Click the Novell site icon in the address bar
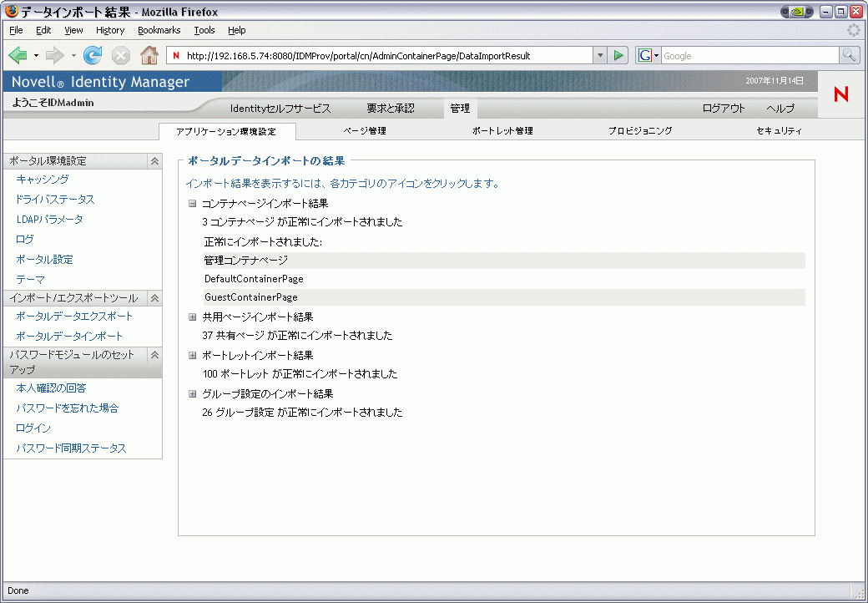 (x=176, y=55)
